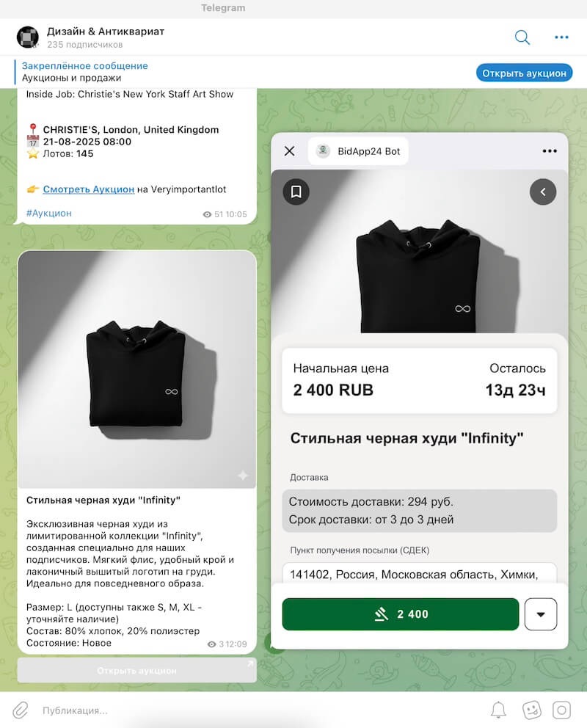Expand bid amount dropdown arrow
The width and height of the screenshot is (587, 728).
(541, 614)
